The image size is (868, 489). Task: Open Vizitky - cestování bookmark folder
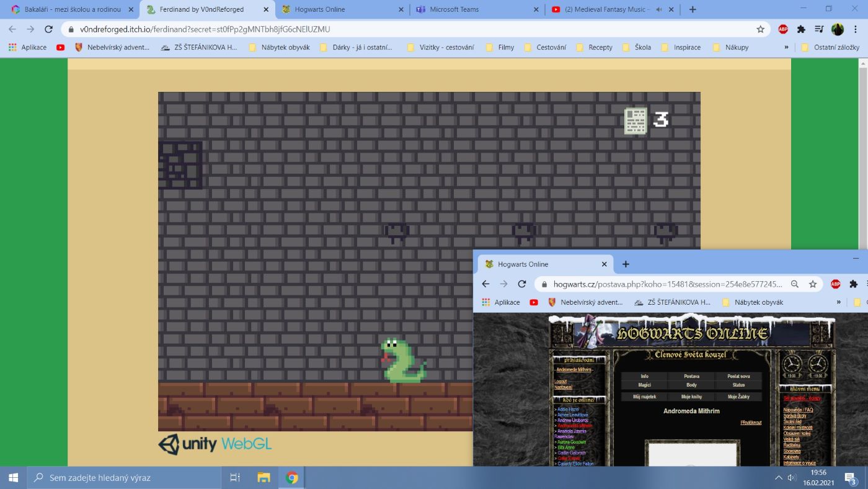tap(440, 47)
